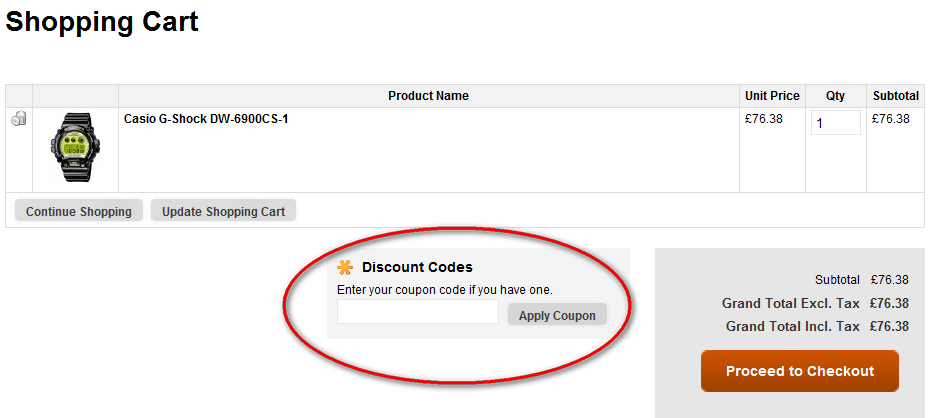Click the orange Discount Codes asterisk icon
Screen dimensions: 940x418
[345, 267]
